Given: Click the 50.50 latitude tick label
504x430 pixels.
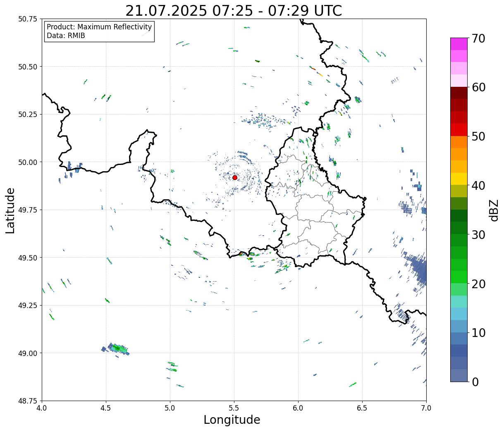Looking at the screenshot, I should pyautogui.click(x=27, y=67).
